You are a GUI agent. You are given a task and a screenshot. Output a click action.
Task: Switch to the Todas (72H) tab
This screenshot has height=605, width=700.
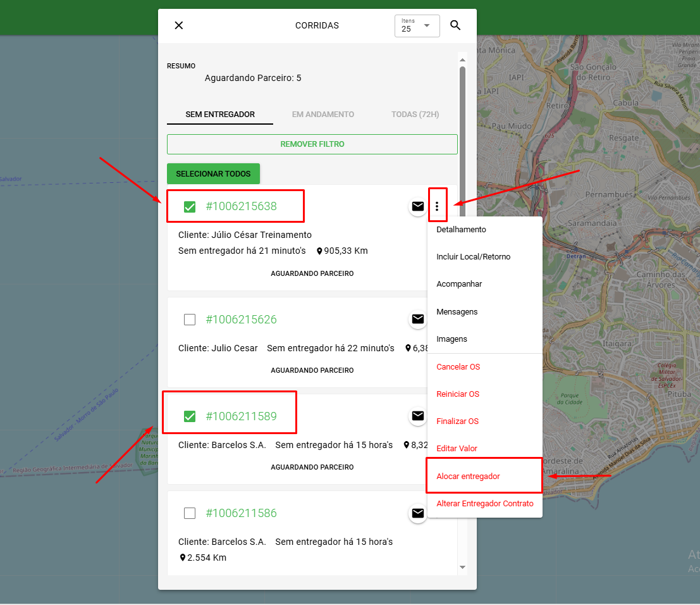click(415, 115)
